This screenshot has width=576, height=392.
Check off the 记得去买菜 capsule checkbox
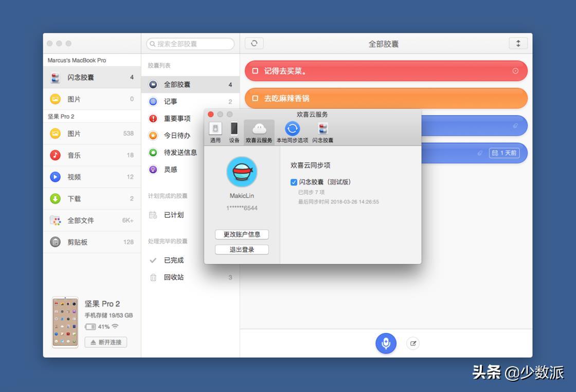[x=255, y=71]
